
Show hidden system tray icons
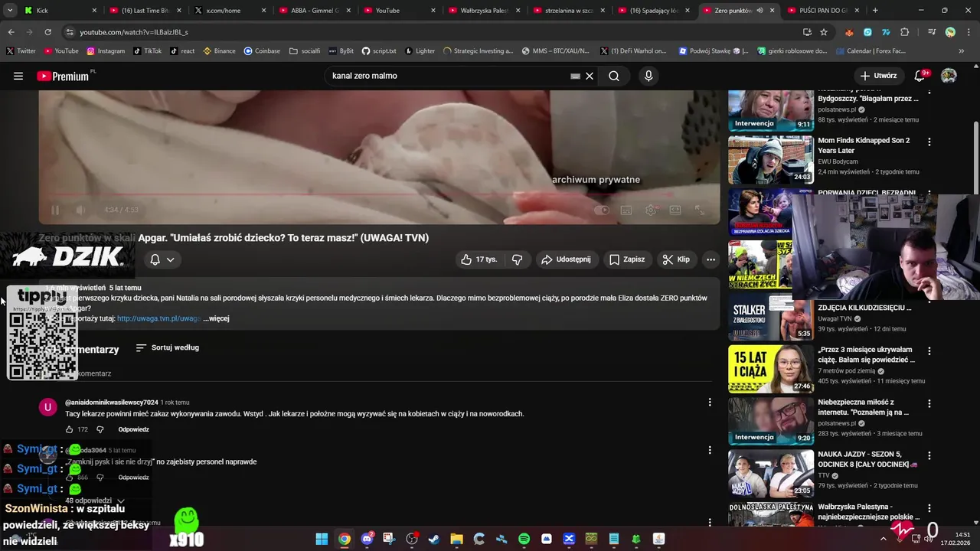883,539
